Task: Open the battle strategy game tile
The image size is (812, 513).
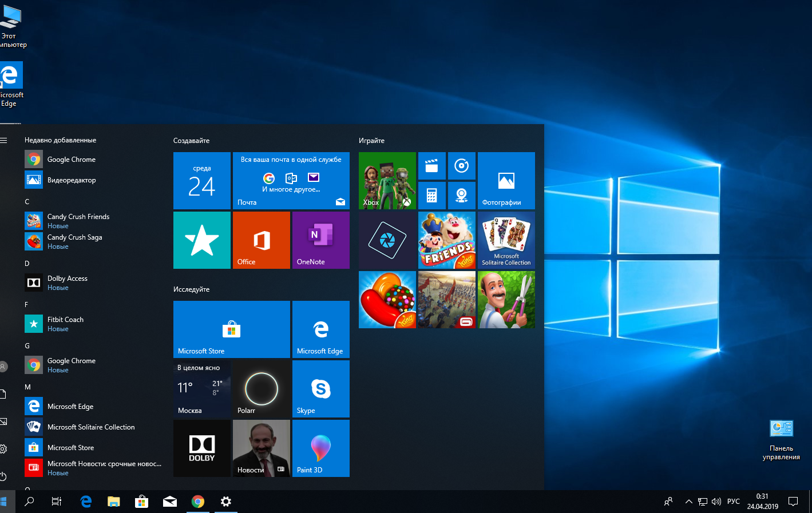Action: (447, 300)
